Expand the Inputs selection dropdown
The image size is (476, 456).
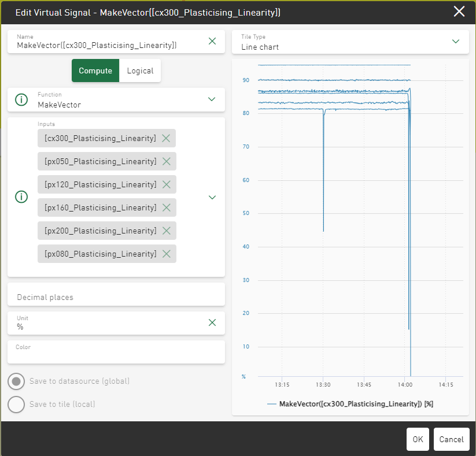pos(212,197)
